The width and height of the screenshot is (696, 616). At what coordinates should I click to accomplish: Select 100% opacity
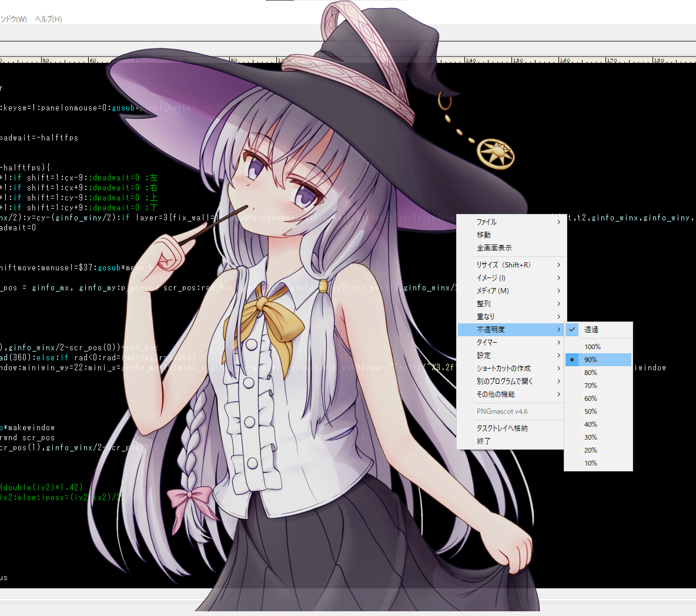tap(598, 347)
